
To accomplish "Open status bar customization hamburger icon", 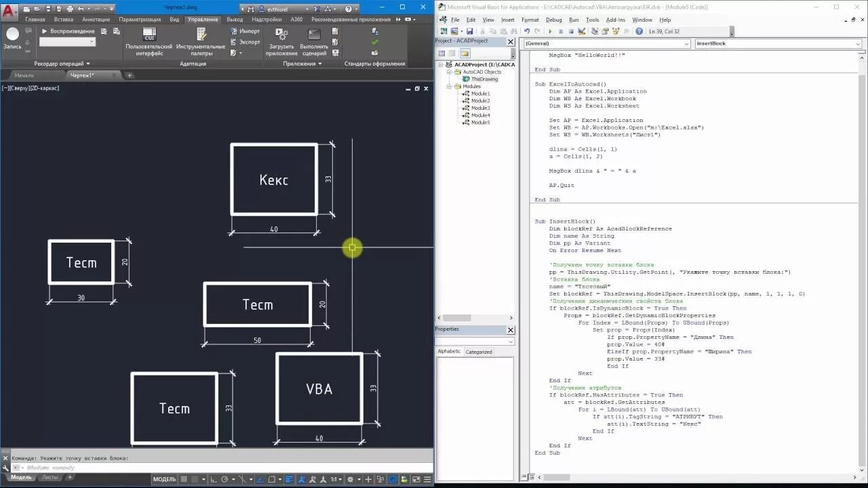I will (x=427, y=479).
